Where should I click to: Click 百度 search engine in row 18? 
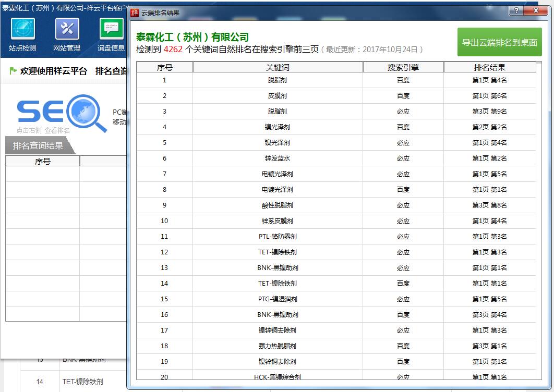click(x=403, y=346)
